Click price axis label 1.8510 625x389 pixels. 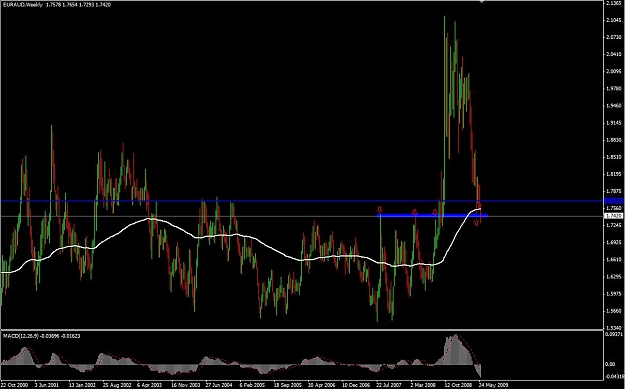pos(613,157)
